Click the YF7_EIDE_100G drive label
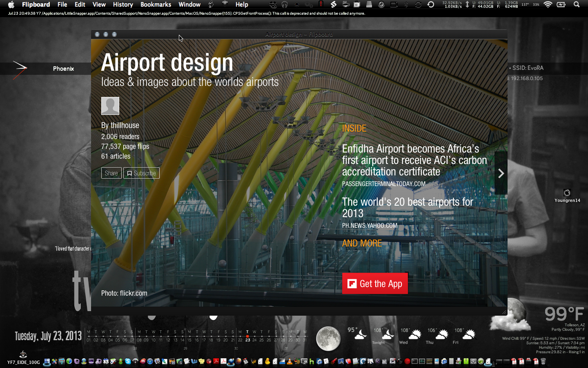Image resolution: width=588 pixels, height=368 pixels. coord(24,362)
